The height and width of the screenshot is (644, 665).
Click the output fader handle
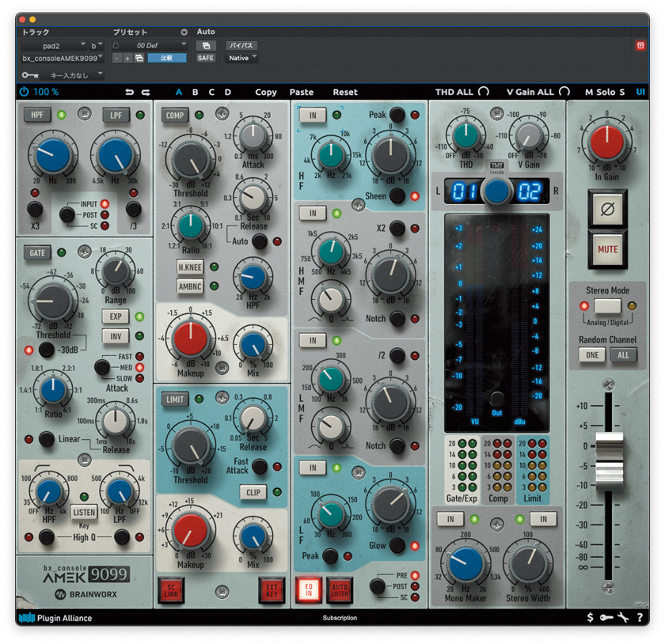coord(609,462)
